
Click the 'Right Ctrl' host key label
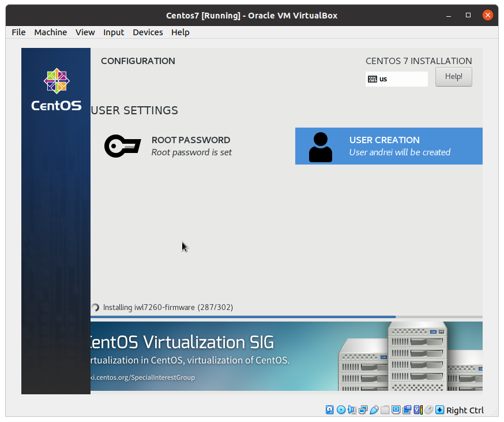(x=465, y=410)
